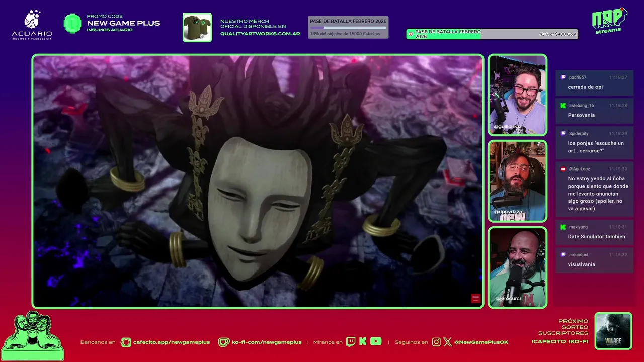Select the @rippyrizza webcam feed
Image resolution: width=644 pixels, height=362 pixels.
[x=517, y=181]
